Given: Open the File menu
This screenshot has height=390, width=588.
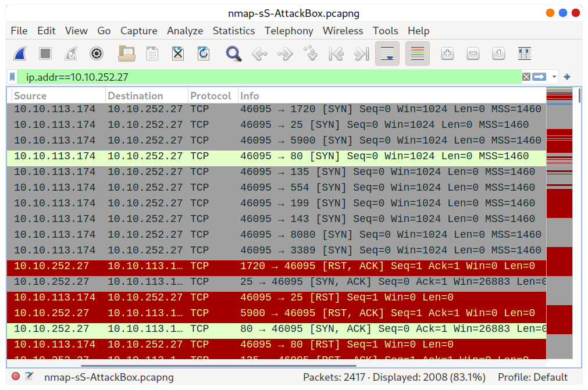Looking at the screenshot, I should pos(19,31).
